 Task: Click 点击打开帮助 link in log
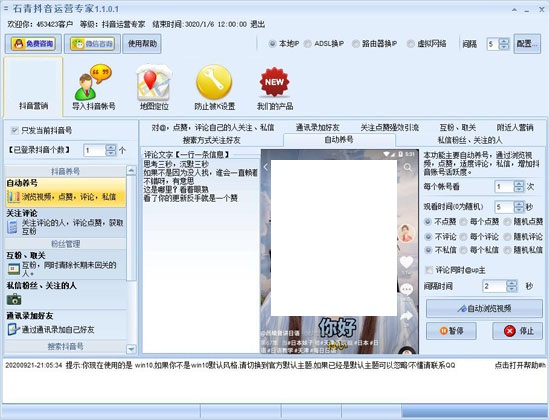pyautogui.click(x=520, y=365)
